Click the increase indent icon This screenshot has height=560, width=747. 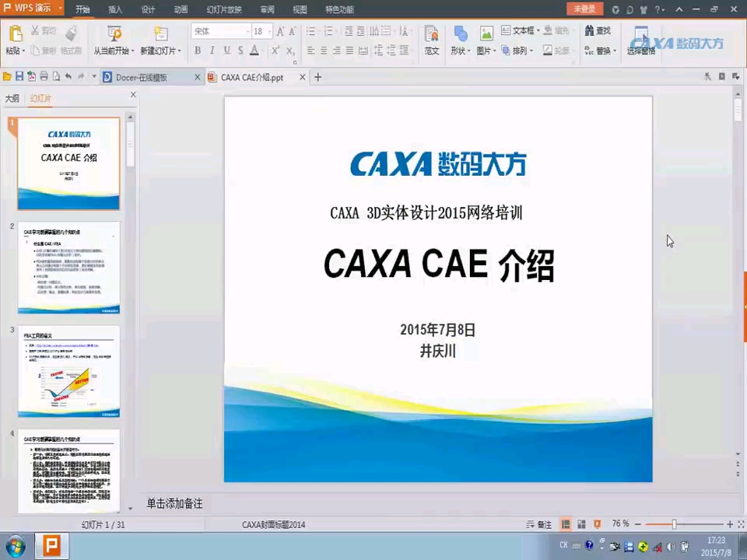click(360, 31)
